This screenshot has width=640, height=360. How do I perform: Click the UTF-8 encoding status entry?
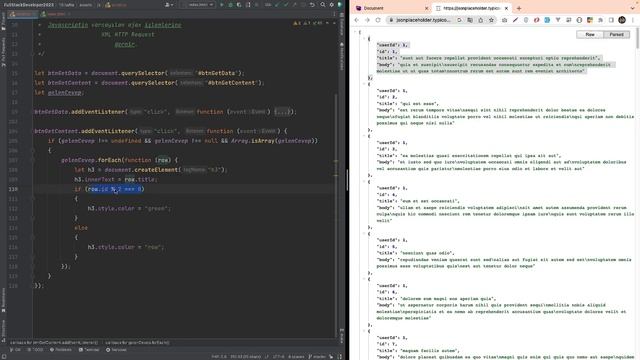pos(279,356)
